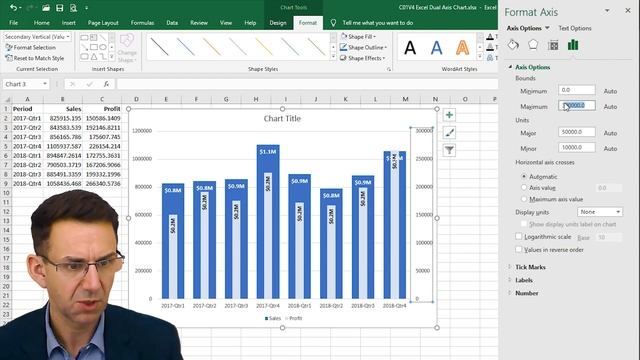This screenshot has height=360, width=640.
Task: Select the Automatic axis crosses radio
Action: pos(524,177)
